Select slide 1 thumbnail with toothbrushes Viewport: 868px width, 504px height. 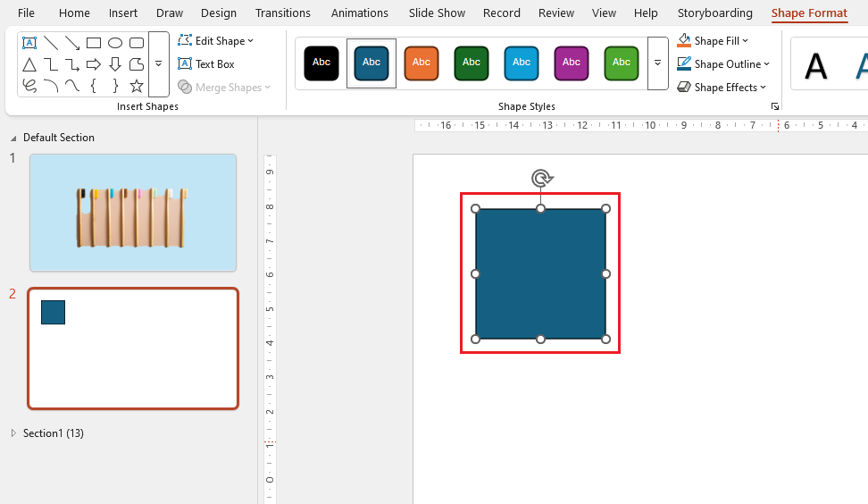133,213
